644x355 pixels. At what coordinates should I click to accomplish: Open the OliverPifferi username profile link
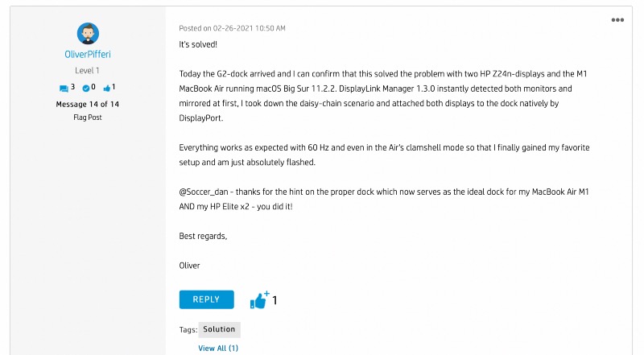[x=88, y=55]
